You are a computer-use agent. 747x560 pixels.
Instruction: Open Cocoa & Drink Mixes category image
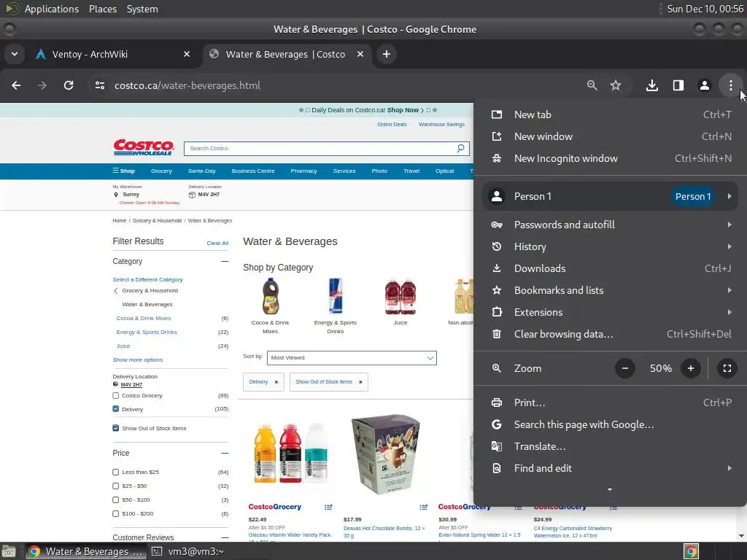click(x=270, y=297)
